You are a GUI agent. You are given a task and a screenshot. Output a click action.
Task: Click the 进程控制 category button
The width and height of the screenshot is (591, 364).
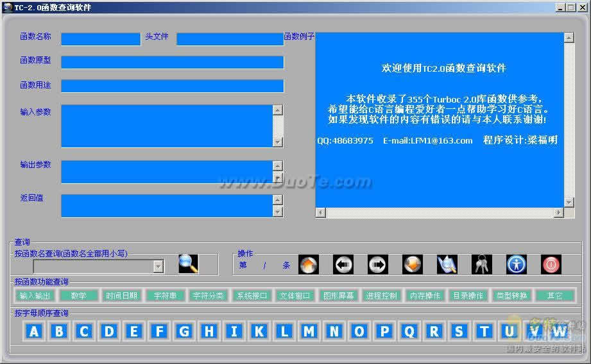(x=382, y=296)
